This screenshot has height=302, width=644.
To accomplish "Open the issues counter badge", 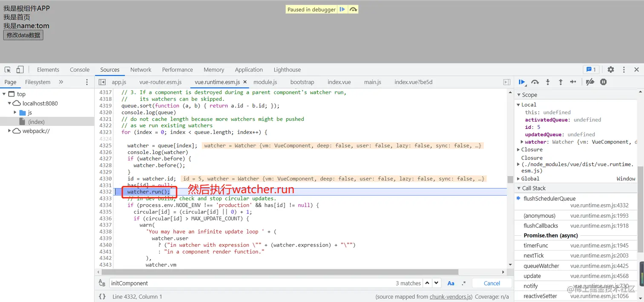I will pyautogui.click(x=591, y=70).
